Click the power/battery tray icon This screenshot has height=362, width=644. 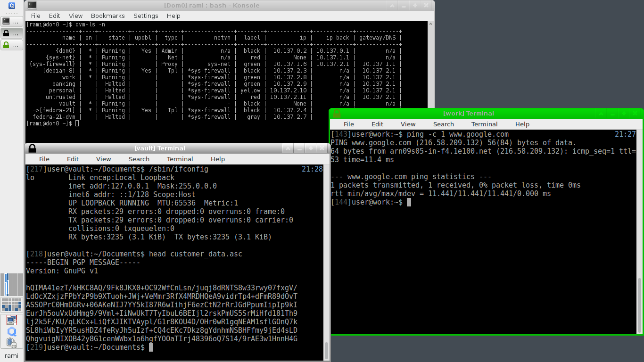[x=12, y=343]
